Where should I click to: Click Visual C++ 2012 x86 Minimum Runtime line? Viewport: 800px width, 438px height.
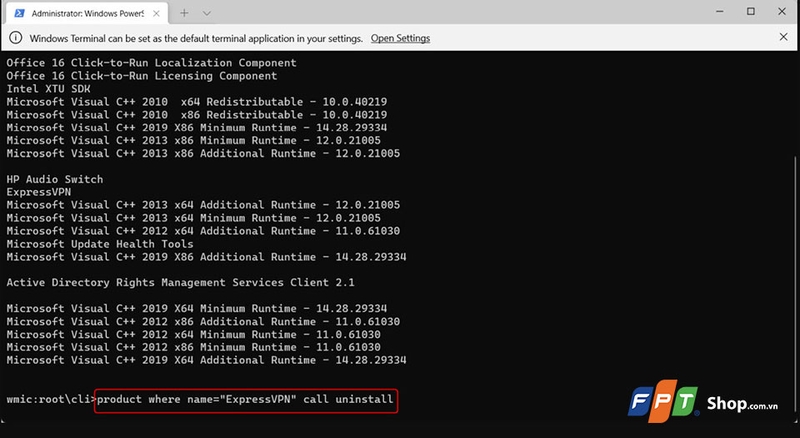click(x=193, y=347)
